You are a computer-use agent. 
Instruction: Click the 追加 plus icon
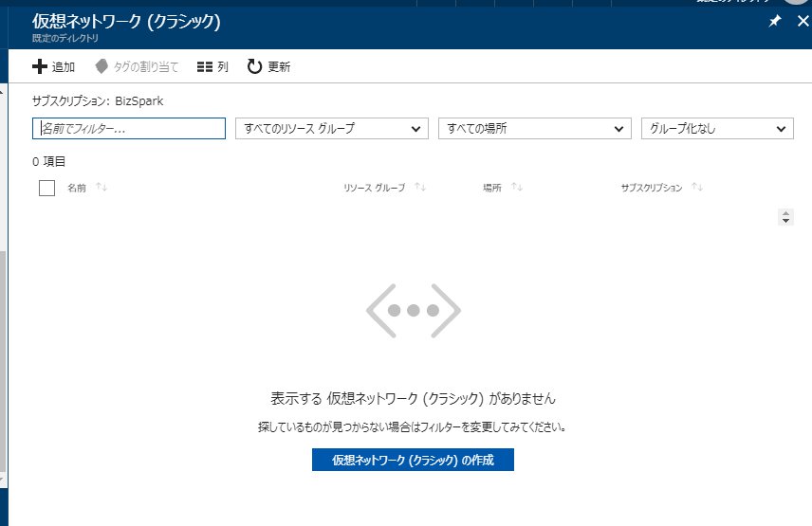click(40, 66)
